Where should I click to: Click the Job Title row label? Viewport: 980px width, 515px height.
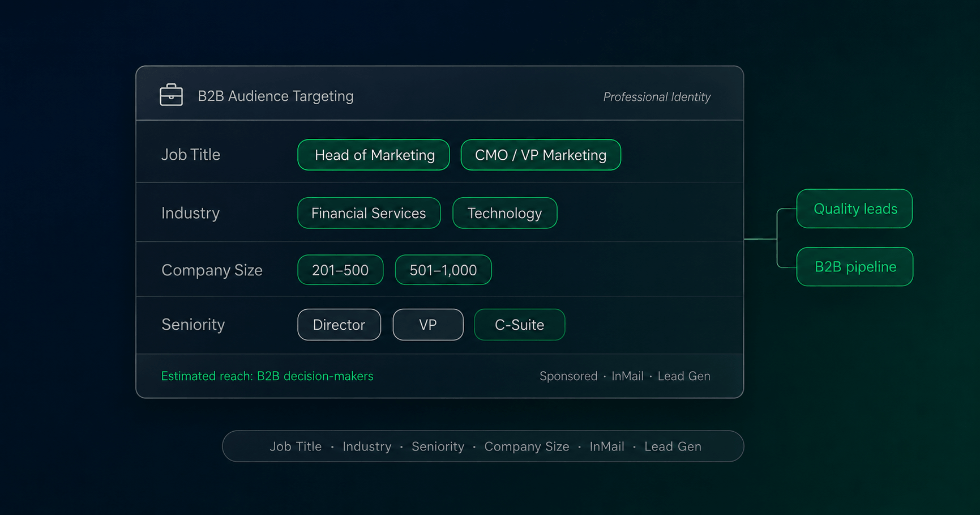coord(191,155)
